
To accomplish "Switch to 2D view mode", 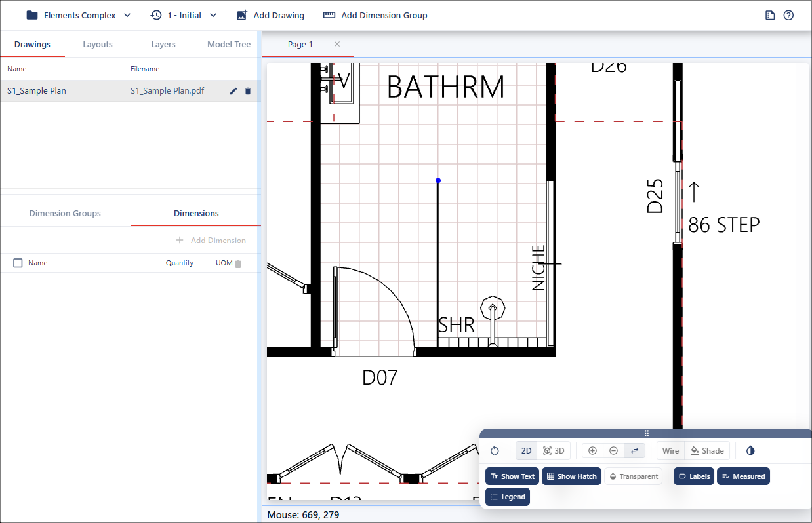I will [x=526, y=451].
